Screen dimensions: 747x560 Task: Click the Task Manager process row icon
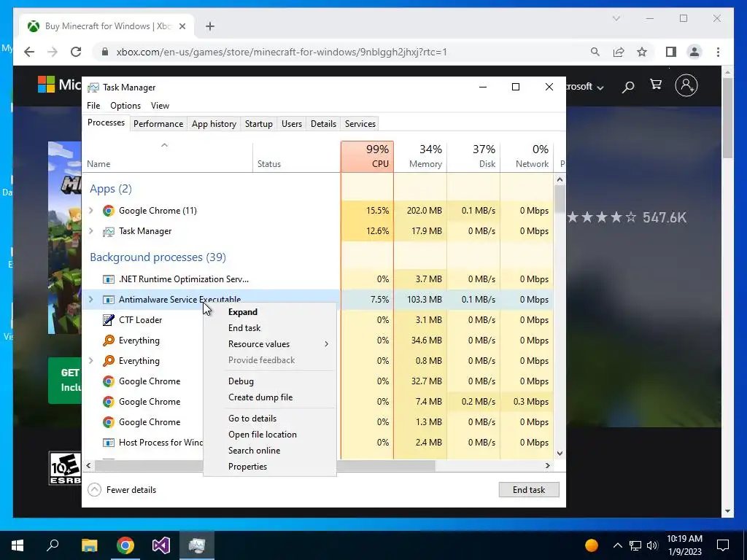coord(109,231)
